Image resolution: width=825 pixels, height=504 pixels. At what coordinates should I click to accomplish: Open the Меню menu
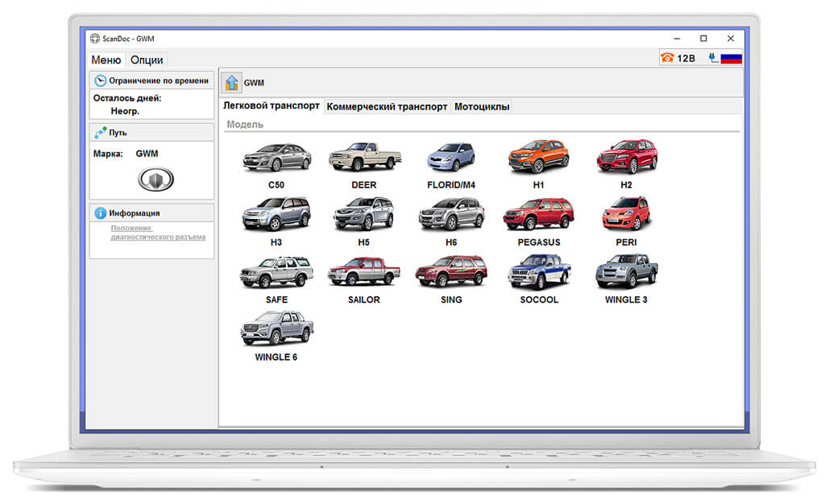[106, 60]
